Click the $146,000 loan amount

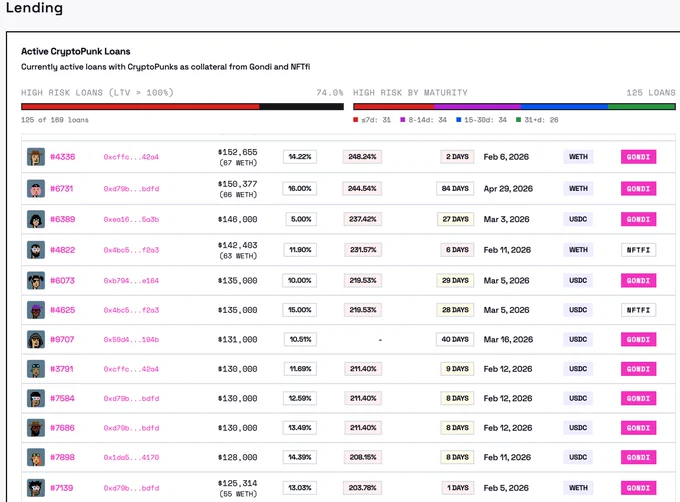point(237,219)
